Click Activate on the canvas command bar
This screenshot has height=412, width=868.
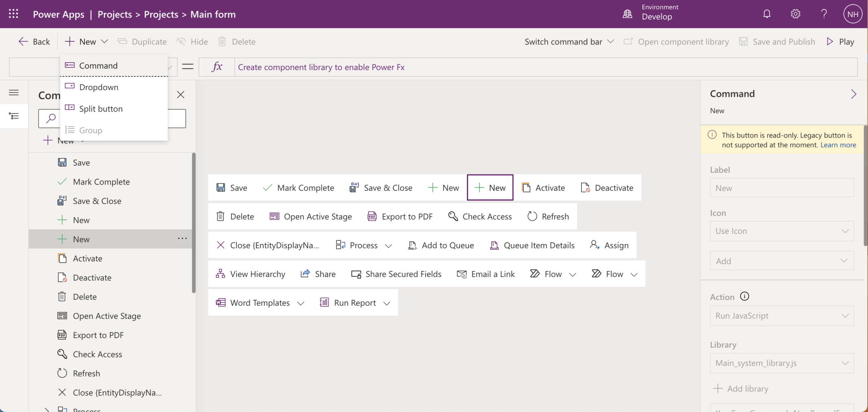tap(543, 187)
